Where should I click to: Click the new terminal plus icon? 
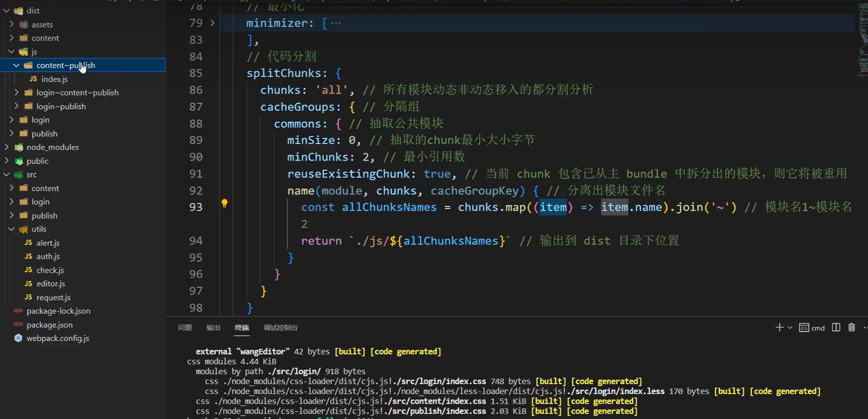click(779, 327)
